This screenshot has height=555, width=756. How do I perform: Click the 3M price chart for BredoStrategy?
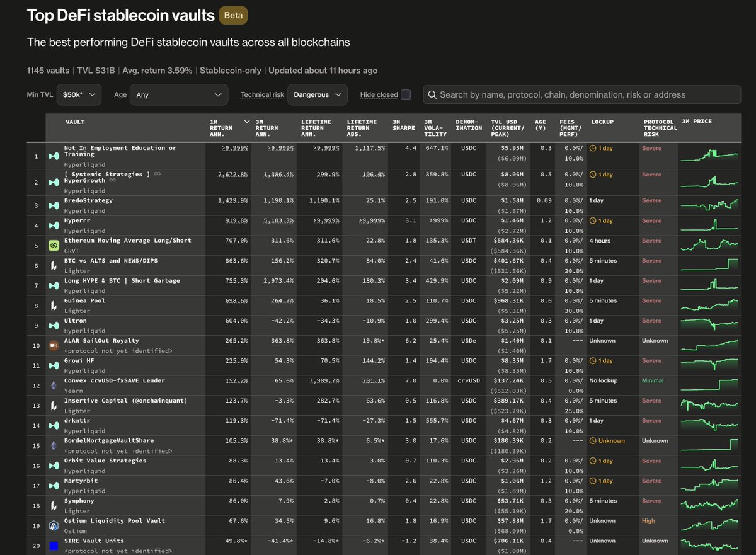(709, 205)
